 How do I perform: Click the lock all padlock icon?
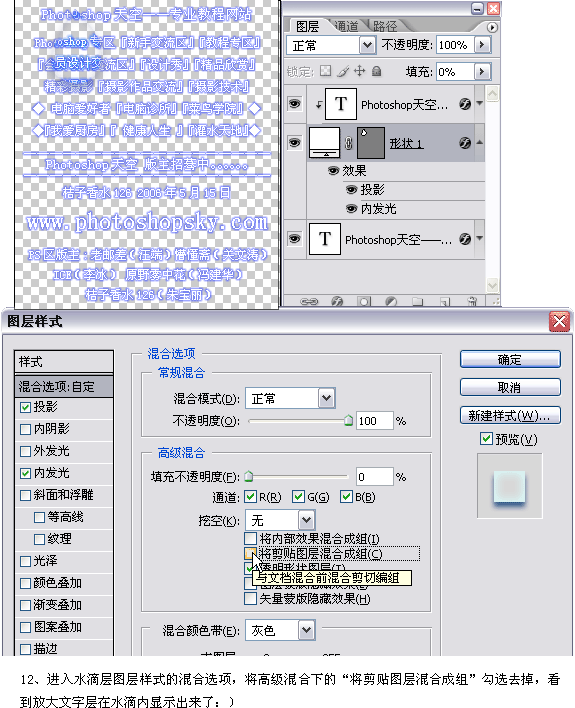pos(376,71)
